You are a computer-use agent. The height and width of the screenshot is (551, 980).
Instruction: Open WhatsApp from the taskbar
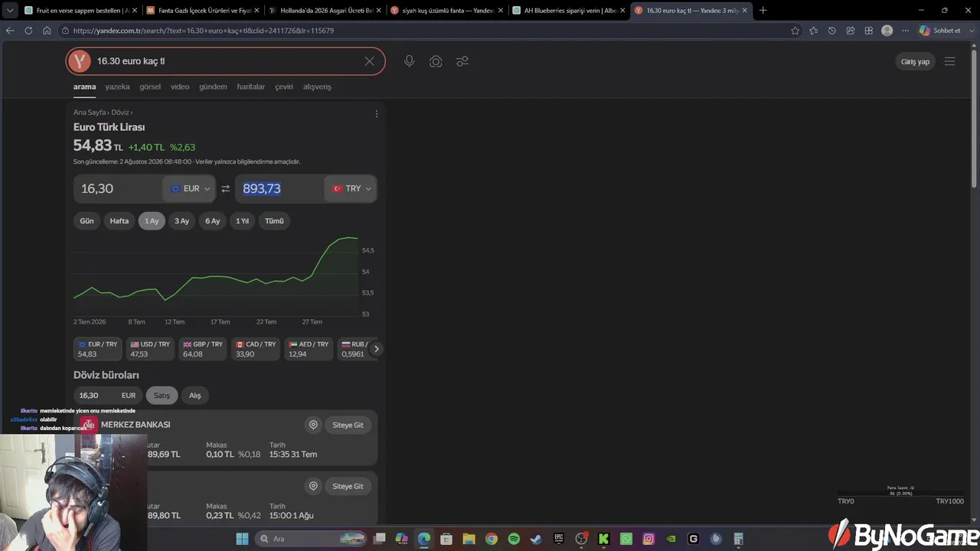(x=626, y=539)
